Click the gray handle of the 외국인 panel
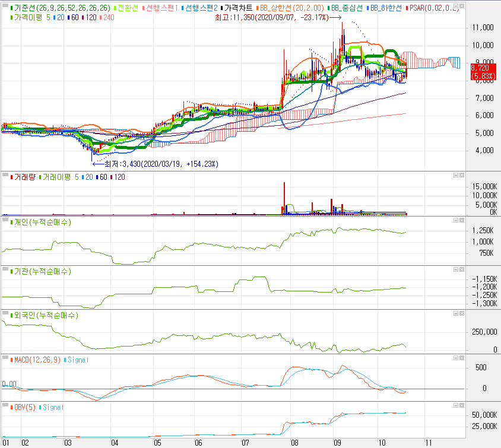501x448 pixels. (5, 313)
